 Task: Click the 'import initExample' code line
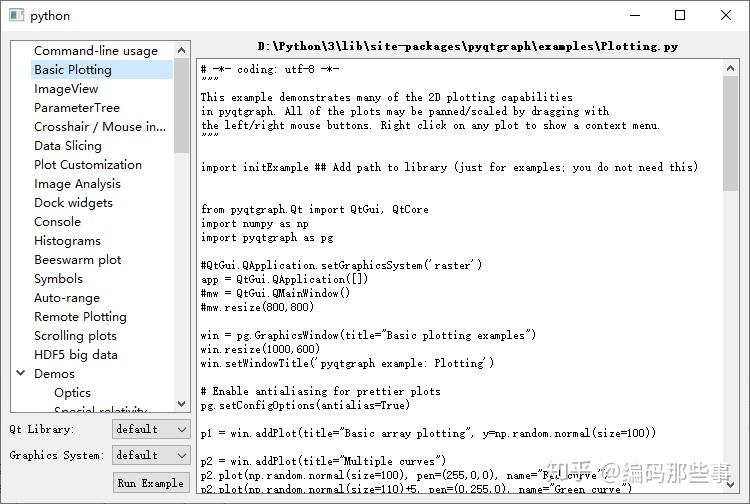click(x=449, y=167)
